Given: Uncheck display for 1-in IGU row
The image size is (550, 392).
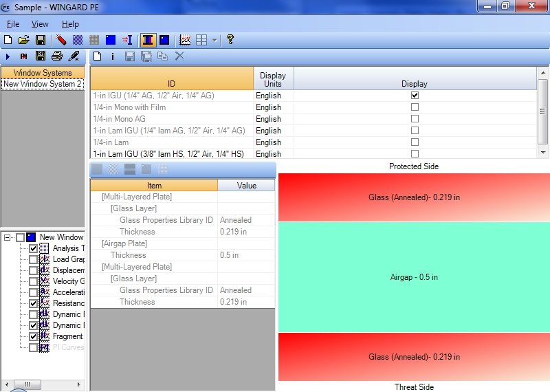Looking at the screenshot, I should (415, 96).
